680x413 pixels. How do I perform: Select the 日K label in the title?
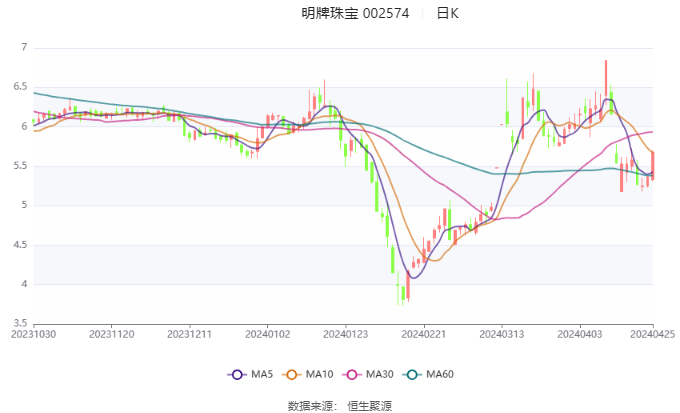(447, 13)
